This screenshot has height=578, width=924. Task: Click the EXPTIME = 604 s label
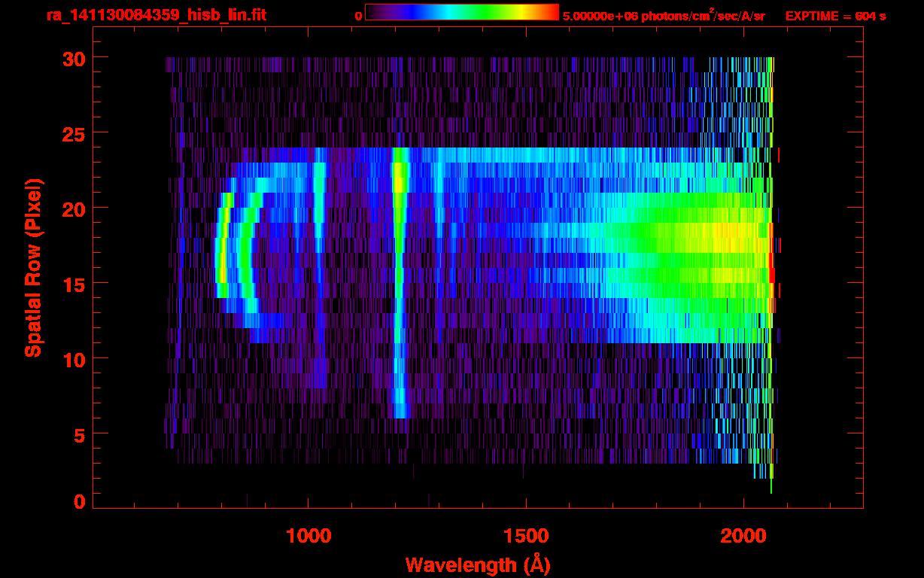tap(835, 16)
